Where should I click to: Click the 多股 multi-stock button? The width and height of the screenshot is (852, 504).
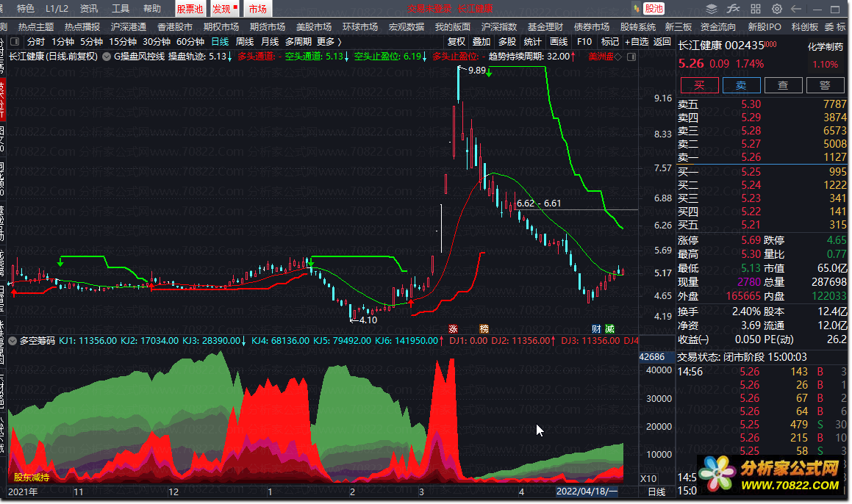point(507,42)
